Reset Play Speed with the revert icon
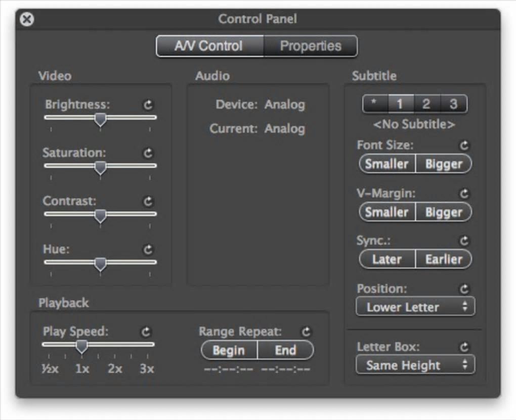 [146, 332]
